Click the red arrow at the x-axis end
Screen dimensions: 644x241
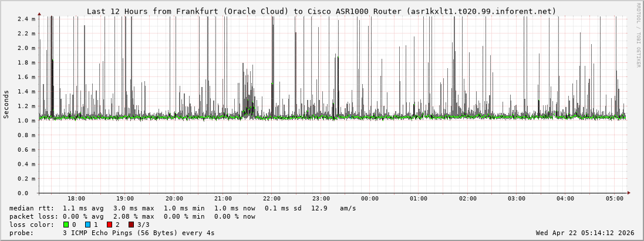628,193
